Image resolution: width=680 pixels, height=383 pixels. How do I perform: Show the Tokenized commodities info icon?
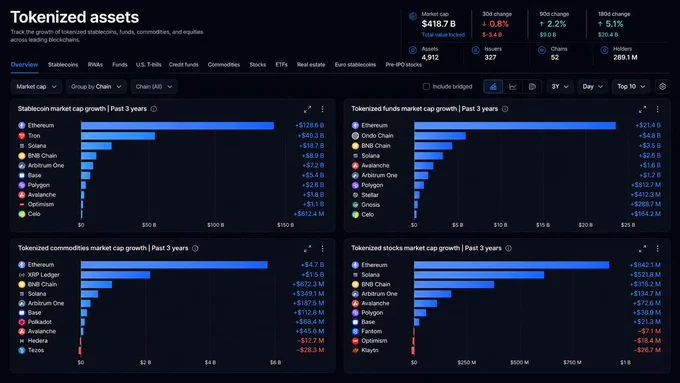195,248
